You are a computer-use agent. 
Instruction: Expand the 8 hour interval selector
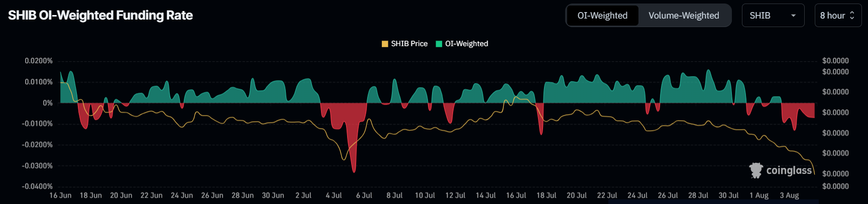coord(837,16)
